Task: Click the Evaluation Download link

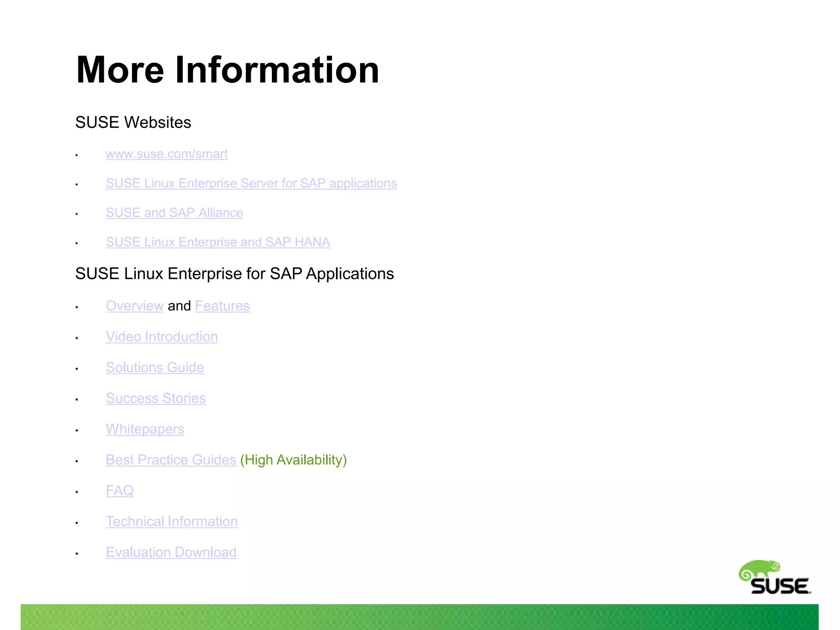Action: click(171, 552)
